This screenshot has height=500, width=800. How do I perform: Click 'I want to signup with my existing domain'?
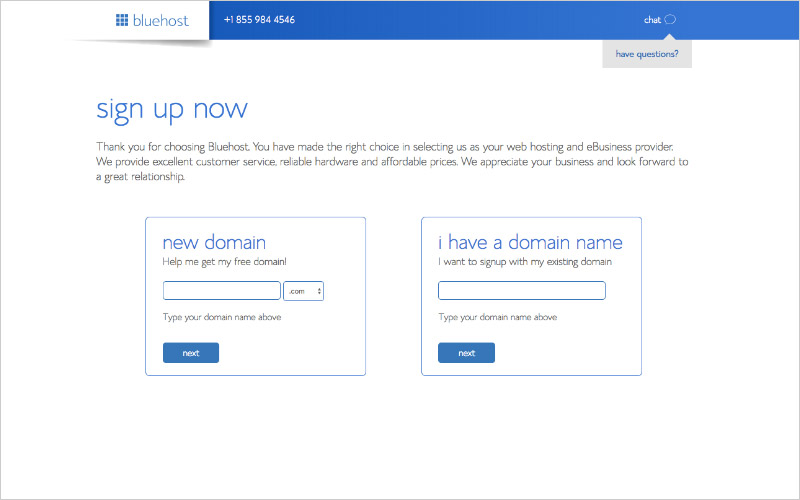tap(525, 262)
